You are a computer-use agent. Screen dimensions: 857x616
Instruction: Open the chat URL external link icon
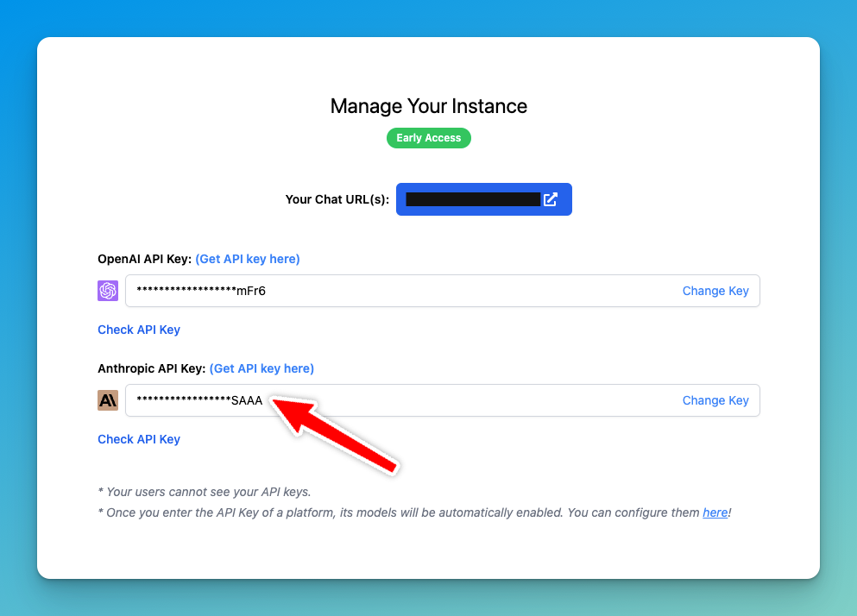click(x=551, y=199)
